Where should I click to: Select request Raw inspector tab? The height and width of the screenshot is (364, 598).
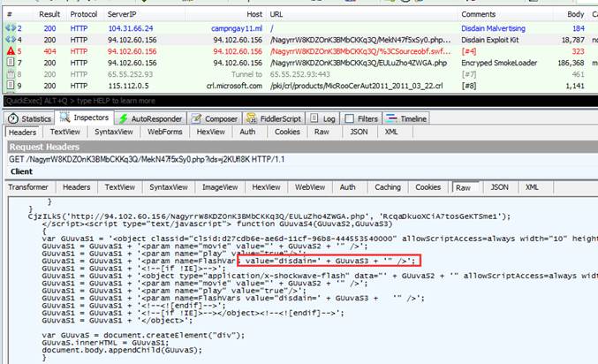coord(322,132)
